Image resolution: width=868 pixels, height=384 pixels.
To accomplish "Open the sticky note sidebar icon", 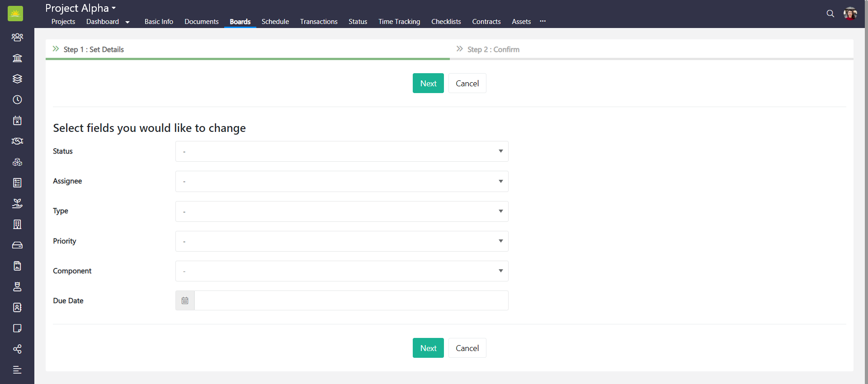I will (x=17, y=328).
